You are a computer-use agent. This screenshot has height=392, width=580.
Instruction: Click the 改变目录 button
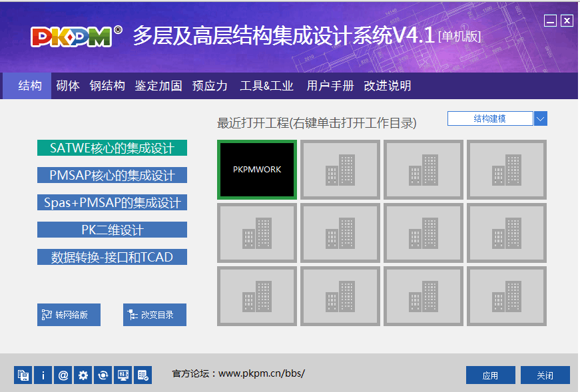(154, 315)
